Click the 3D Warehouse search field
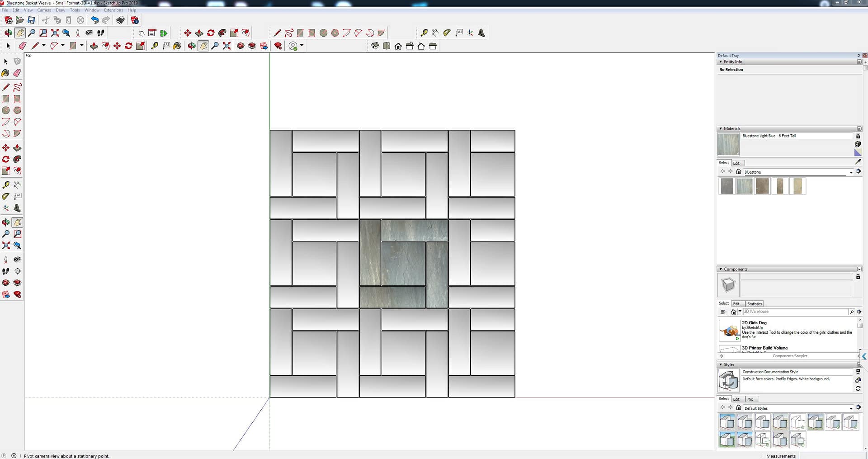868x459 pixels. coord(795,312)
